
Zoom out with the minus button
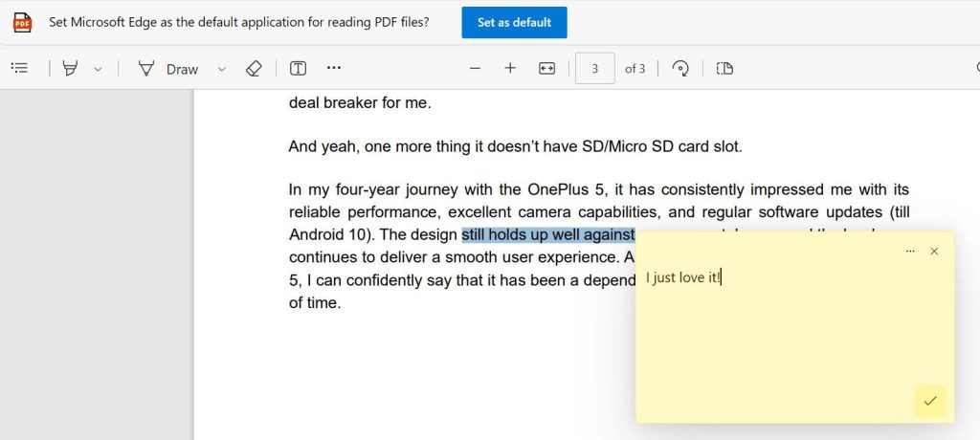[x=475, y=68]
